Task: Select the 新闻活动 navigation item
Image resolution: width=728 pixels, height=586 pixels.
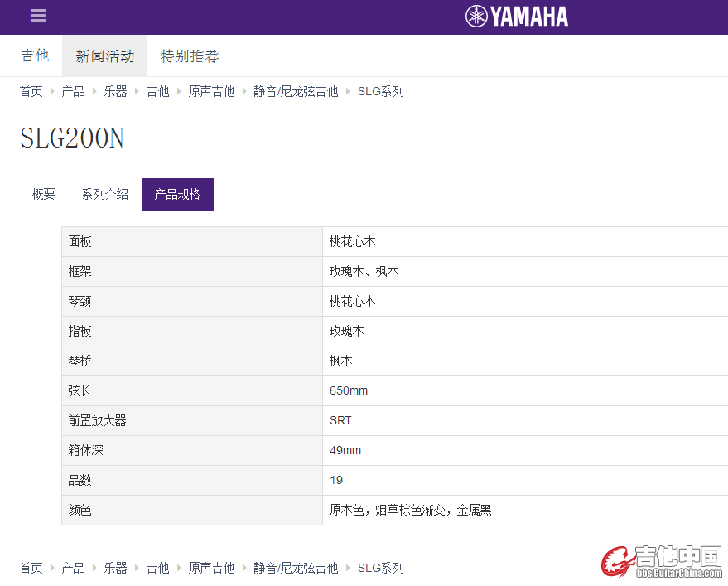Action: (x=105, y=56)
